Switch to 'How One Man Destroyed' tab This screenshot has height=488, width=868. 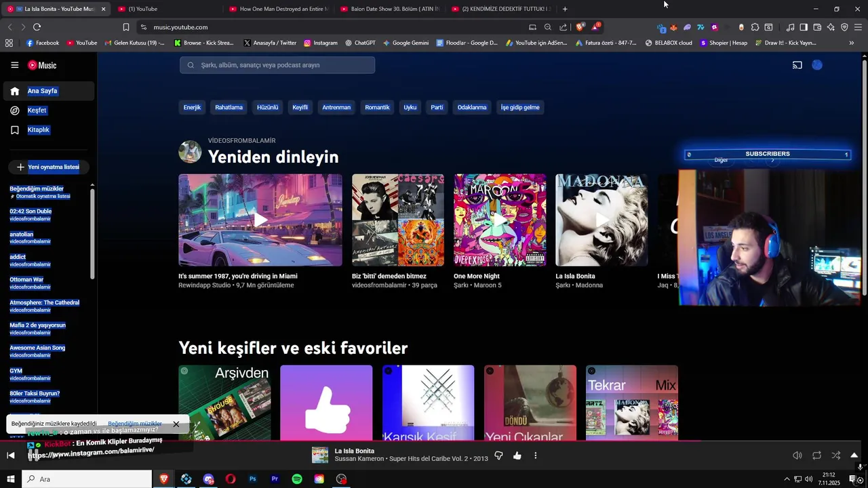pos(278,9)
